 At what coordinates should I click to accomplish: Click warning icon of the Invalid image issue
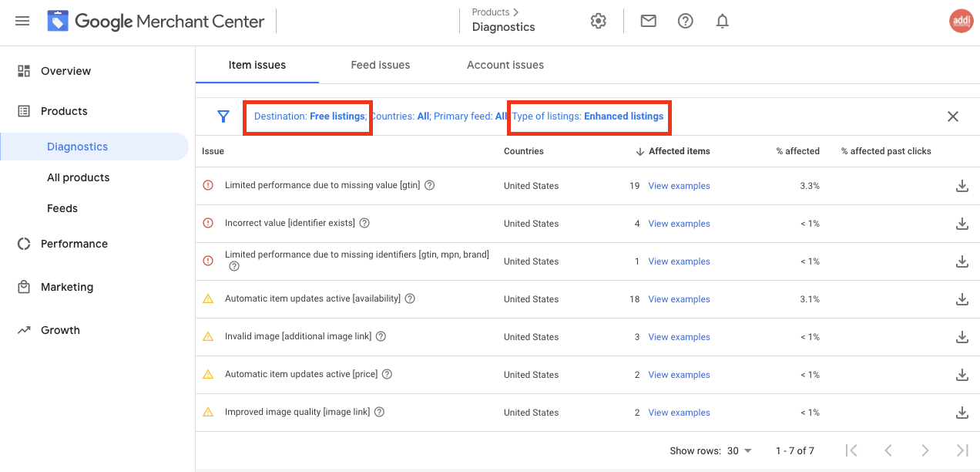click(208, 336)
